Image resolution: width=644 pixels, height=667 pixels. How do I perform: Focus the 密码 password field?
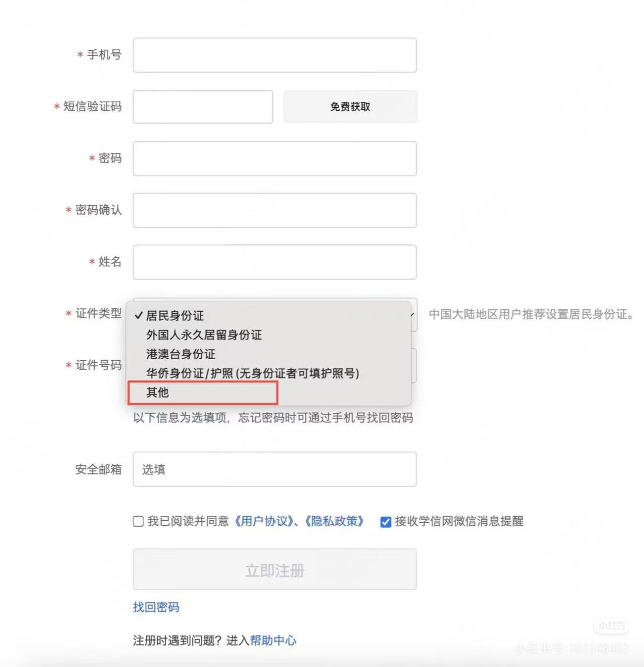point(274,158)
